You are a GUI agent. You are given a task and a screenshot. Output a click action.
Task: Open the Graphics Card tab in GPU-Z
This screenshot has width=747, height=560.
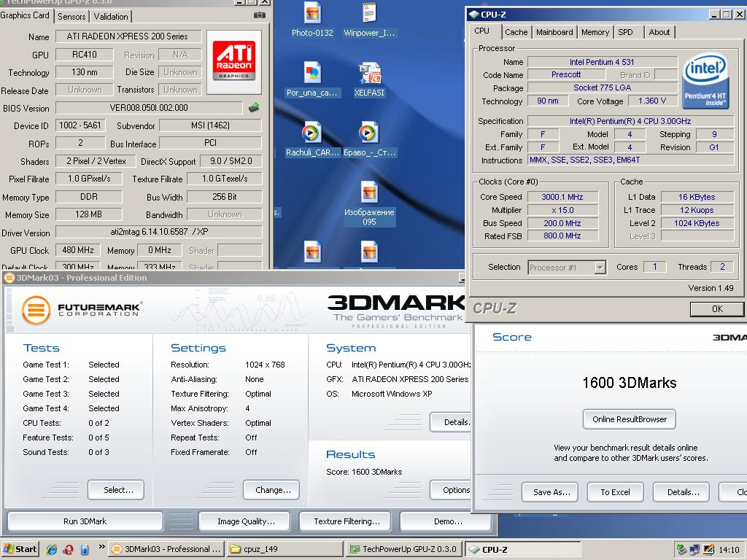point(26,15)
